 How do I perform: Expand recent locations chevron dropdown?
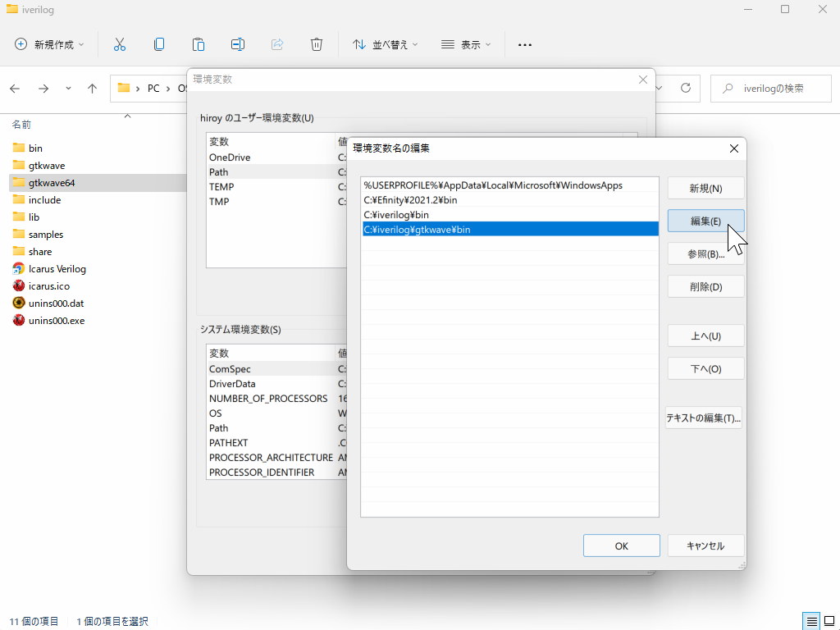point(68,89)
